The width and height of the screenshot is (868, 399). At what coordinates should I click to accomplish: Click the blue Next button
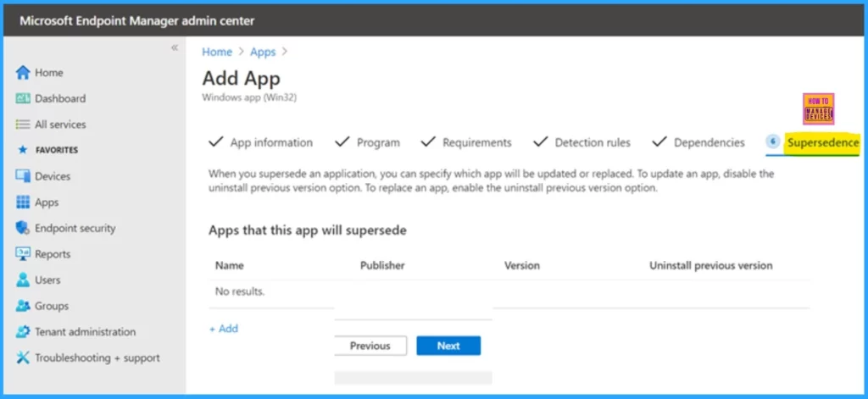[448, 346]
